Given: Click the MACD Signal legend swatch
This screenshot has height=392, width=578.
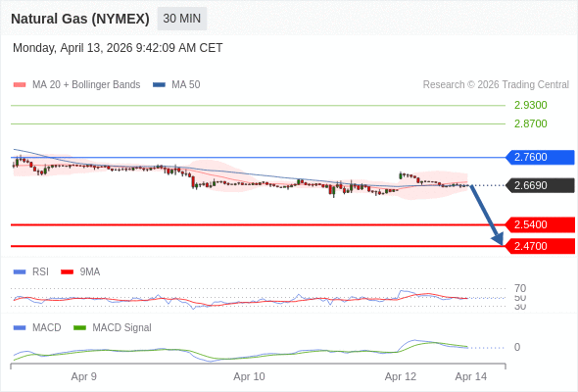Looking at the screenshot, I should click(79, 328).
